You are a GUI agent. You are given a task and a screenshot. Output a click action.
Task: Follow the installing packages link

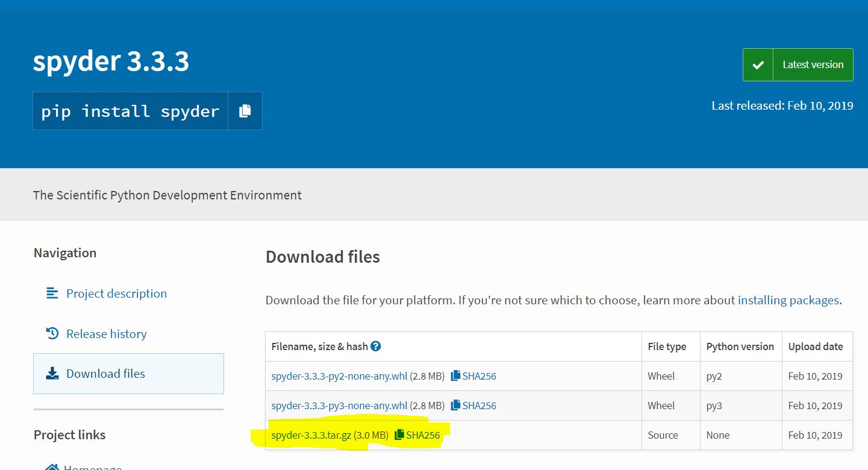[x=788, y=300]
